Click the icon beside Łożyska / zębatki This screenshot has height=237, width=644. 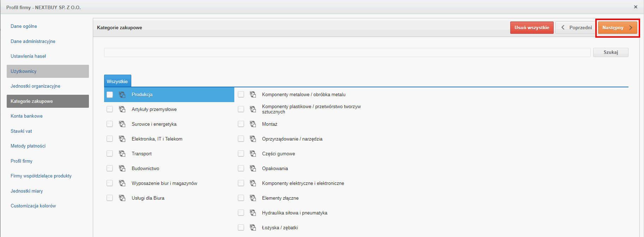(253, 228)
